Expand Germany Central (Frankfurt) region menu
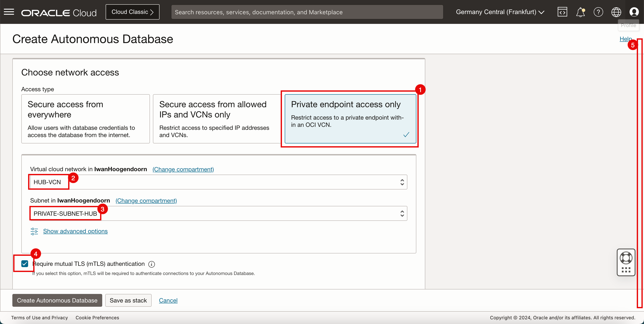Image resolution: width=644 pixels, height=324 pixels. [500, 12]
